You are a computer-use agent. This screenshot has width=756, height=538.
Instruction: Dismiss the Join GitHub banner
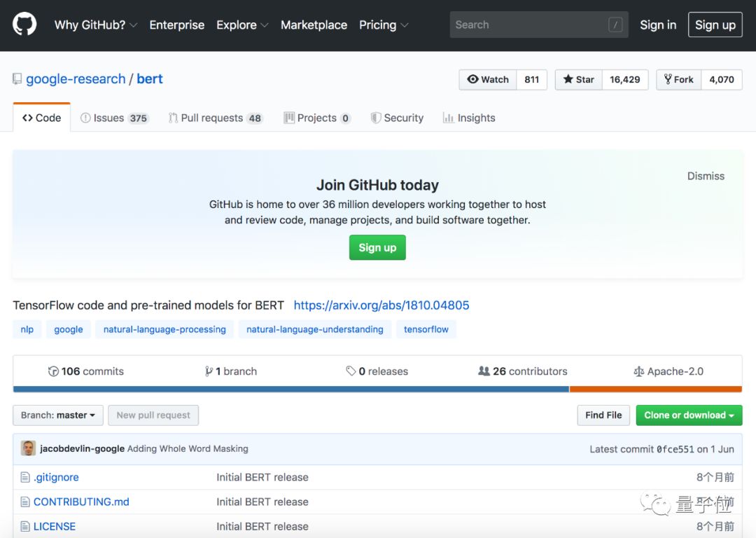click(x=706, y=176)
